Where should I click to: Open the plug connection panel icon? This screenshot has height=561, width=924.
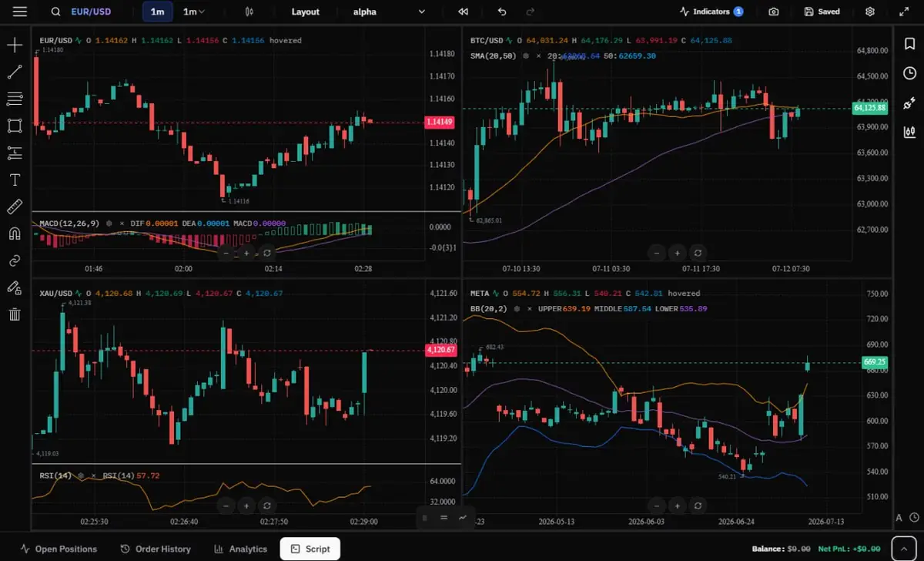[x=909, y=103]
